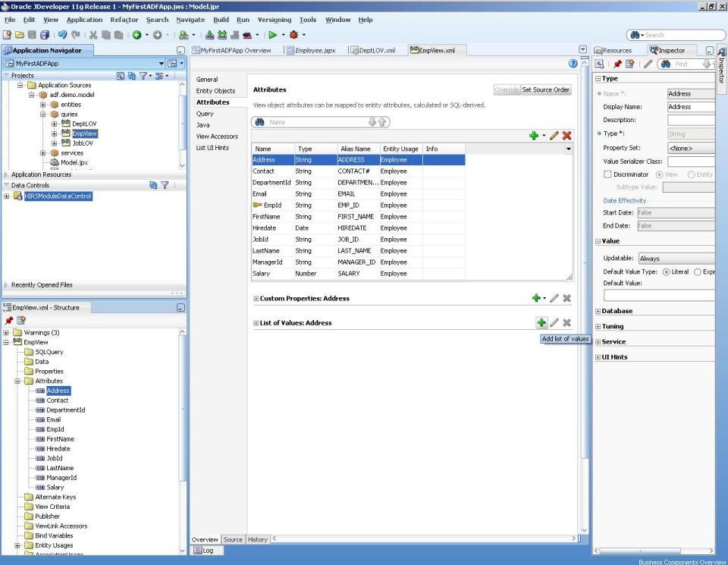728x565 pixels.
Task: Start debugging with the red bug icon
Action: click(293, 34)
